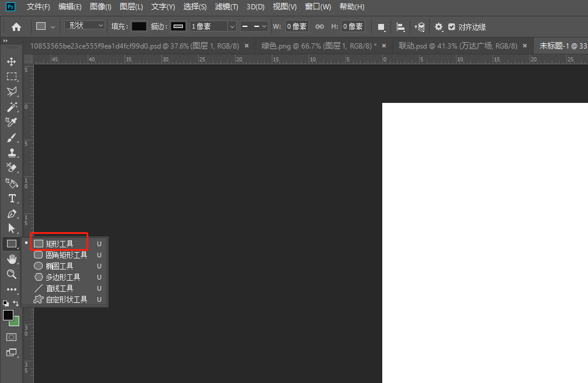Screen dimensions: 588x383
Task: Open the stroke line style dropdown
Action: pyautogui.click(x=254, y=26)
